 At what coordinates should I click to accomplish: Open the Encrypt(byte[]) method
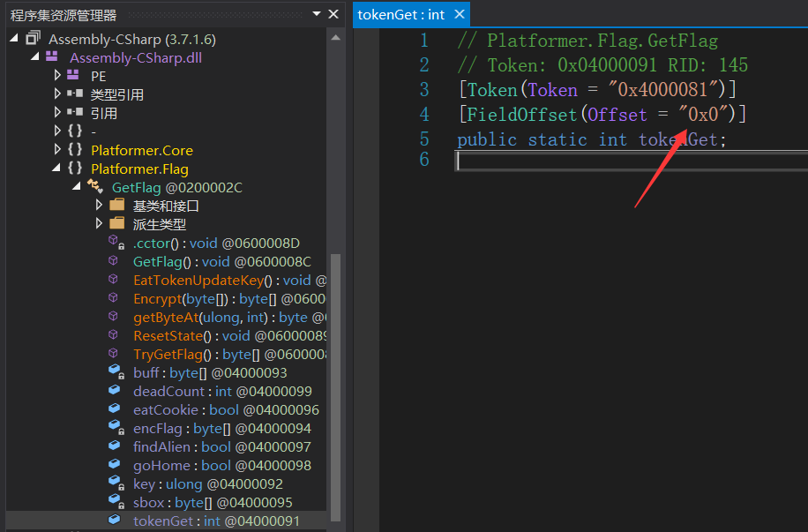pos(229,299)
